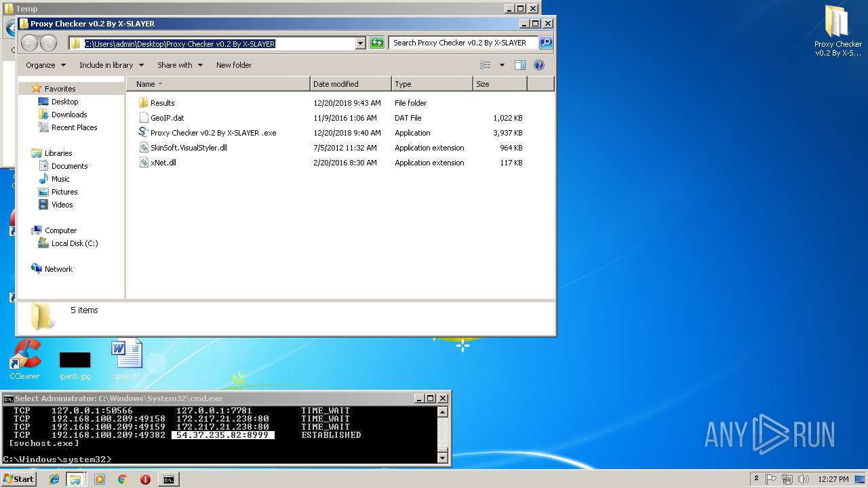868x488 pixels.
Task: Sort files by the Size column
Action: point(500,84)
